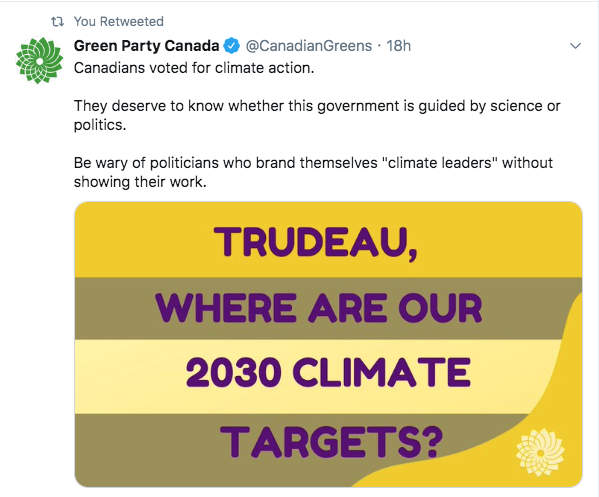Visit the @CanadianGreens handle
Image resolution: width=599 pixels, height=497 pixels.
309,46
